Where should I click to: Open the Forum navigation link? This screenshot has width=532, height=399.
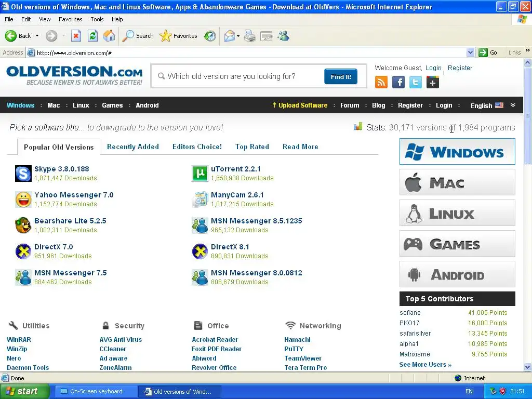tap(350, 105)
